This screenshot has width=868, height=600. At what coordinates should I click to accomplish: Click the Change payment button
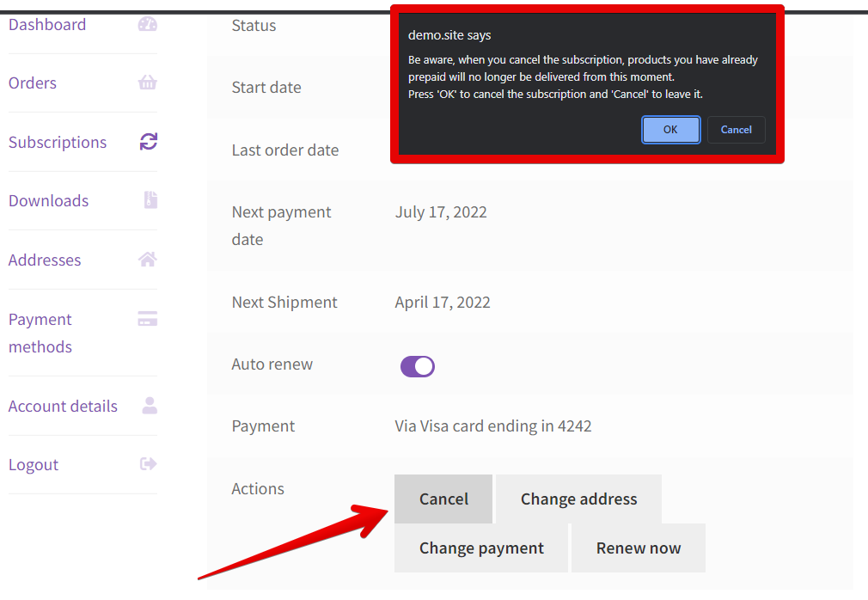pos(481,548)
